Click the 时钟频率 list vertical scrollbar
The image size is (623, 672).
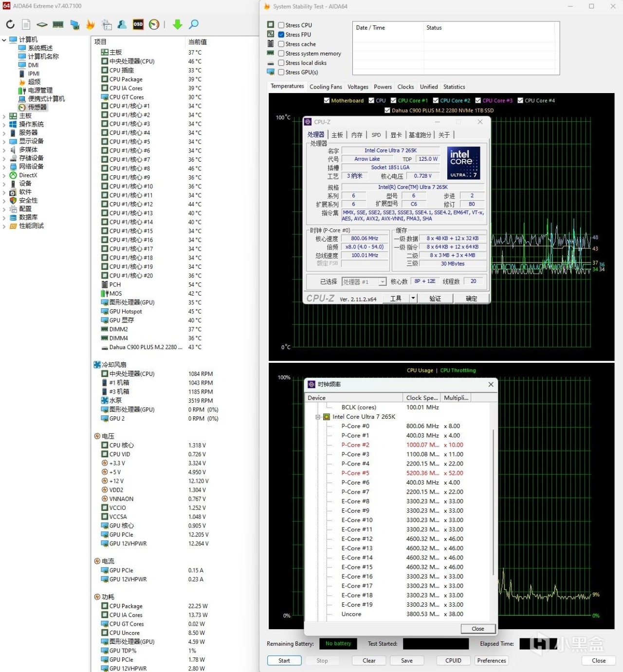(494, 502)
